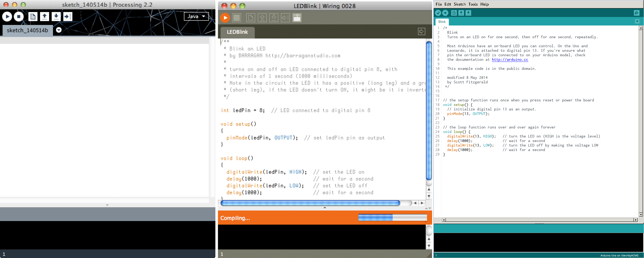
Task: Open the Java mode dropdown
Action: tap(196, 16)
